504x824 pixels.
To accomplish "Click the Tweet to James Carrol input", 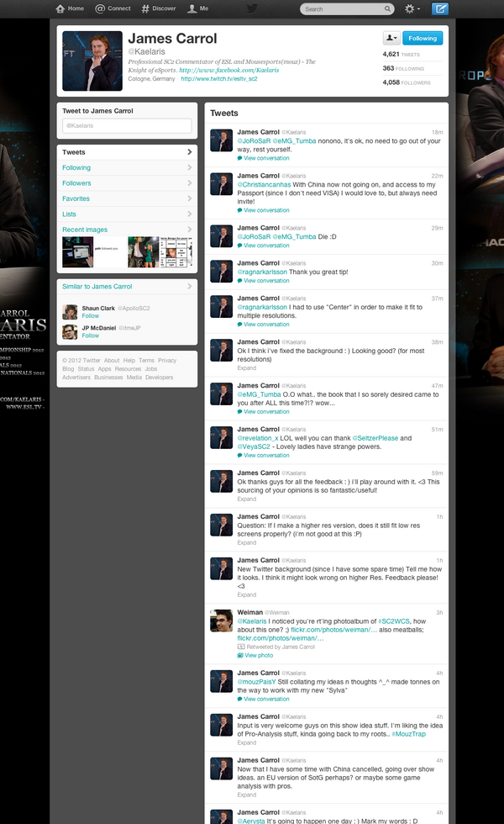I will pos(127,125).
